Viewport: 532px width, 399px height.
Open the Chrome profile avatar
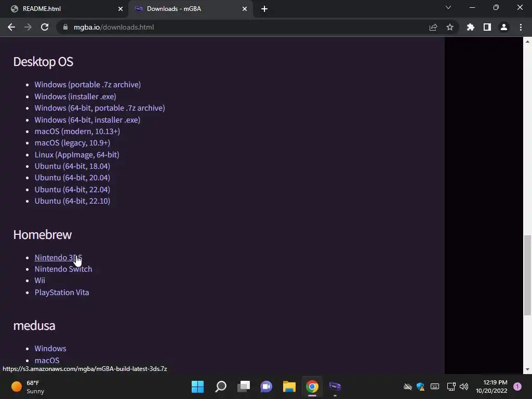coord(504,27)
